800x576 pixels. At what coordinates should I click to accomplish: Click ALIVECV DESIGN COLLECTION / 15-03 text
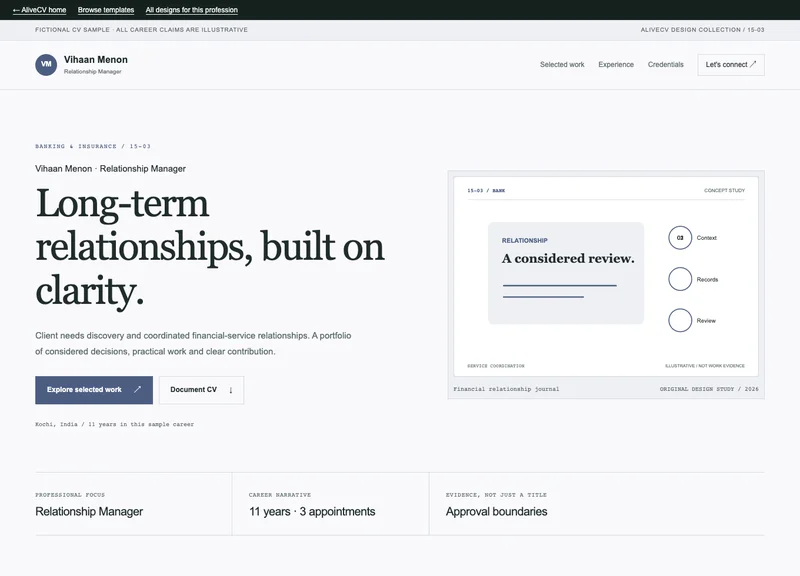pos(702,30)
